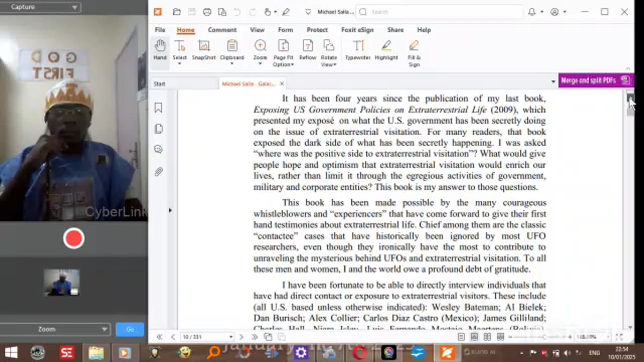Go to first page button
Image resolution: width=644 pixels, height=362 pixels.
click(159, 337)
